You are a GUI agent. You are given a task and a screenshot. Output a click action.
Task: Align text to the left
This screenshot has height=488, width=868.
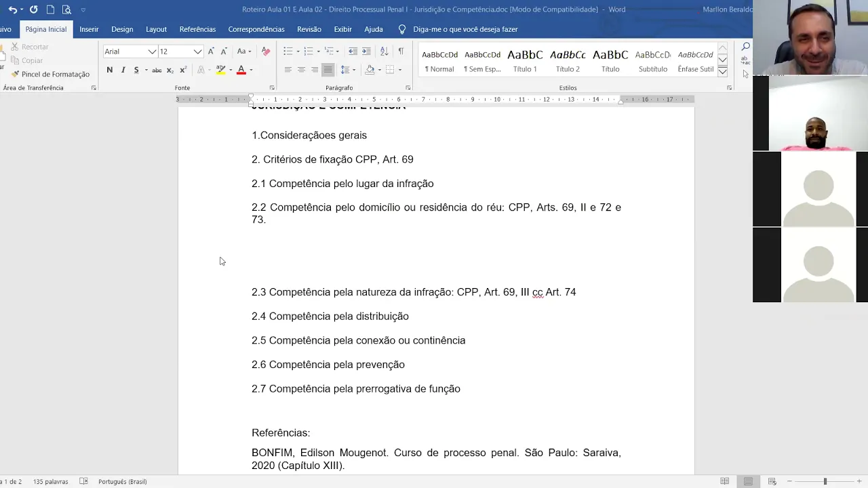tap(288, 70)
